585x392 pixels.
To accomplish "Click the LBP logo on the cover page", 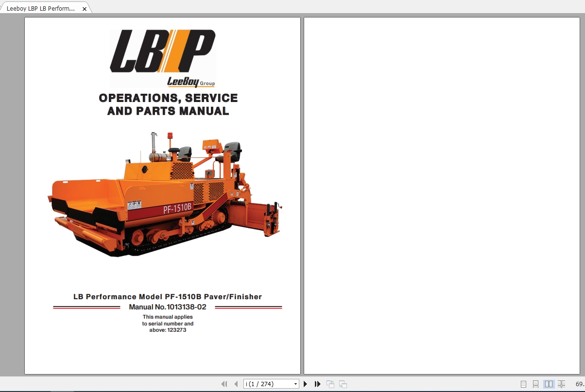I will click(163, 51).
